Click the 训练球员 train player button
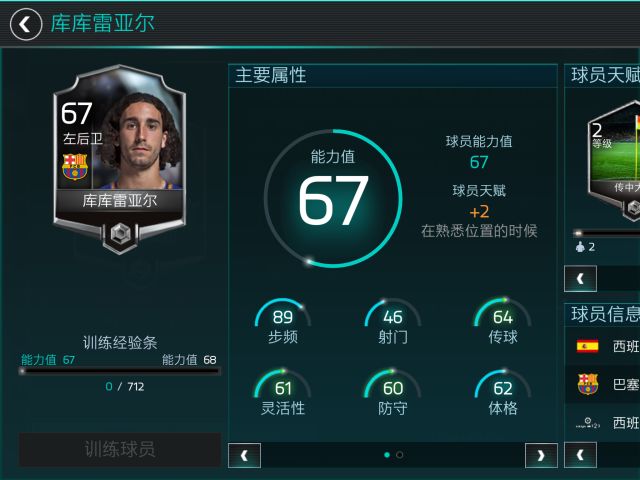The image size is (640, 480). [x=120, y=449]
